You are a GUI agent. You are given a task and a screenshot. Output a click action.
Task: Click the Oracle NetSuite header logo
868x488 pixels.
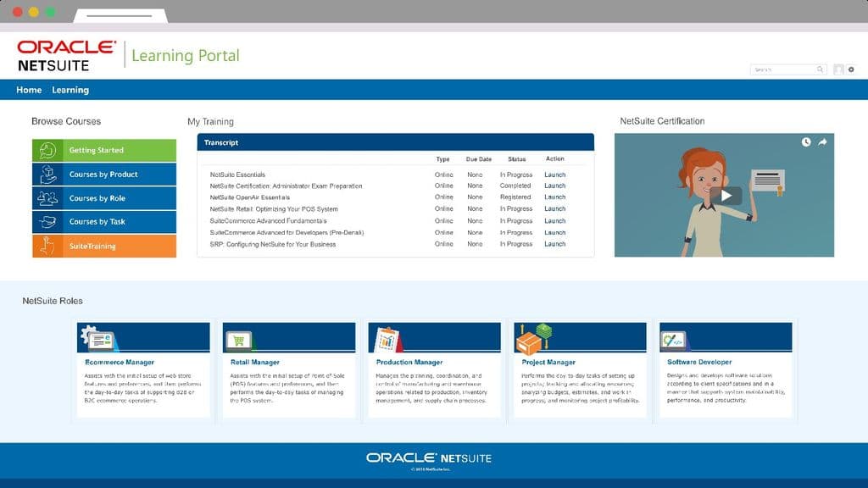[x=67, y=55]
